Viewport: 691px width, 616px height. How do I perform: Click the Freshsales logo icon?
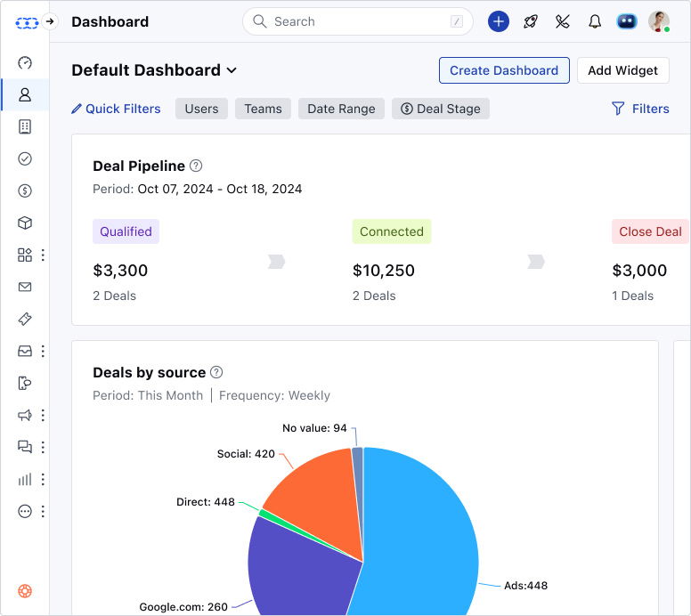(x=27, y=22)
